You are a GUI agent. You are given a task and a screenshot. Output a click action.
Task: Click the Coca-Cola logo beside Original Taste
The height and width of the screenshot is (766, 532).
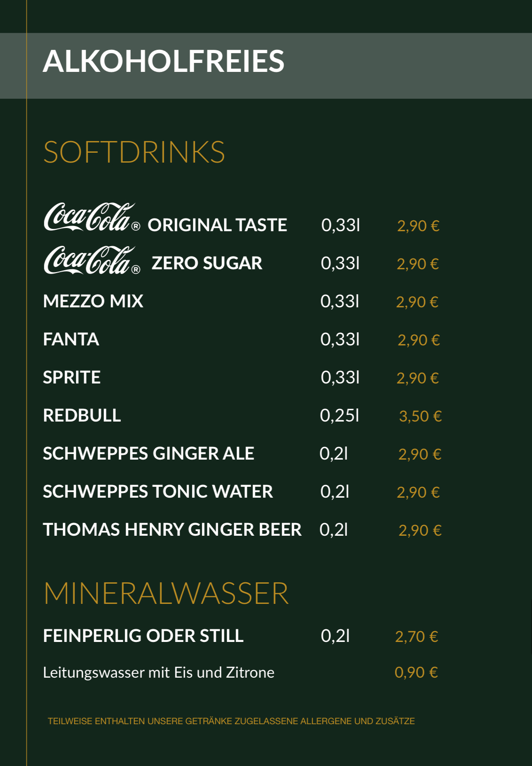point(92,217)
